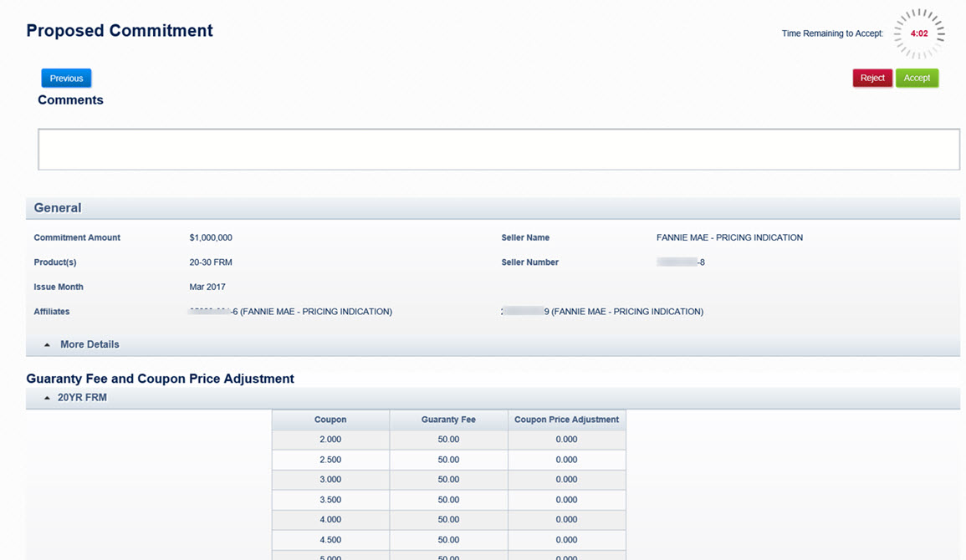Click the $1,000,000 Commitment Amount value

pyautogui.click(x=211, y=238)
